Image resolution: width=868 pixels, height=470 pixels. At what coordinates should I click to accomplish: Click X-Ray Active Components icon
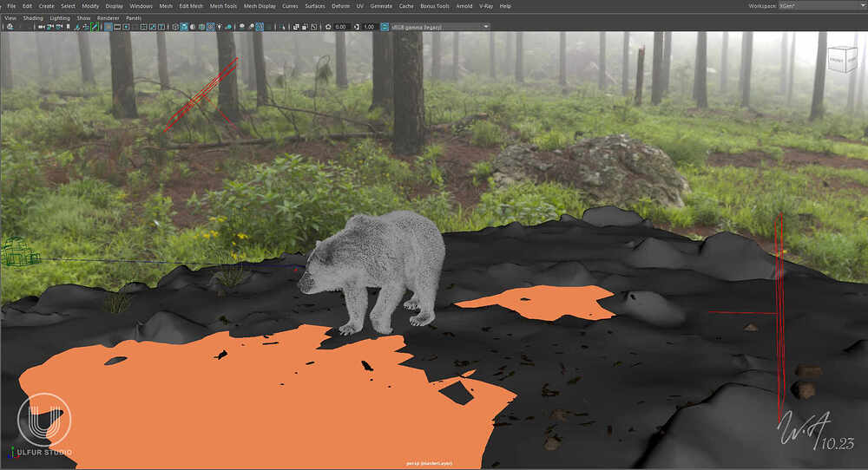pos(305,27)
